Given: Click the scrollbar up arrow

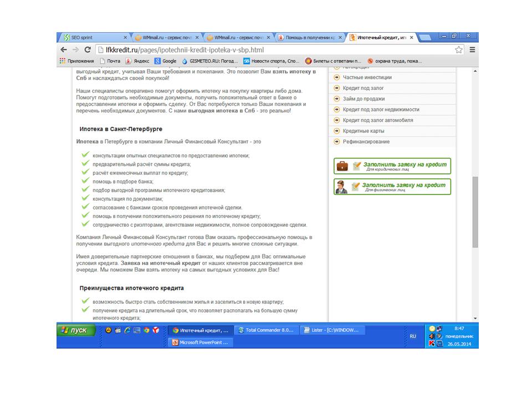Looking at the screenshot, I should (x=475, y=71).
